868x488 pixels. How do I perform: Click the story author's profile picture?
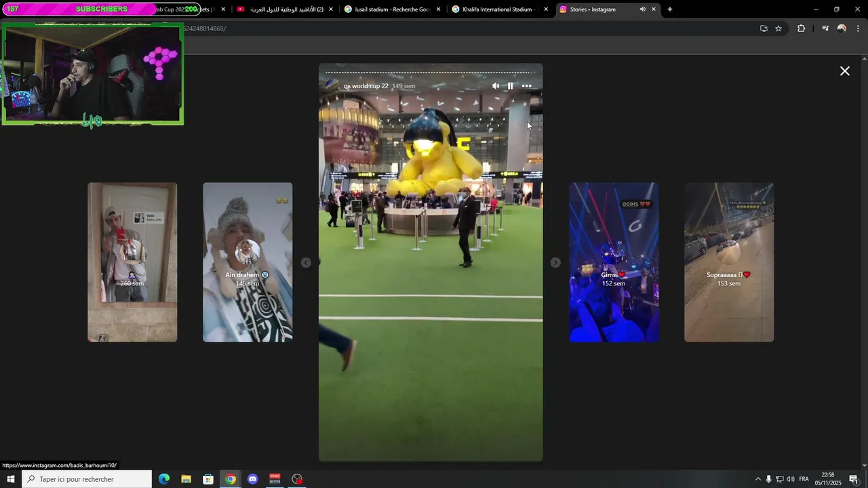332,85
